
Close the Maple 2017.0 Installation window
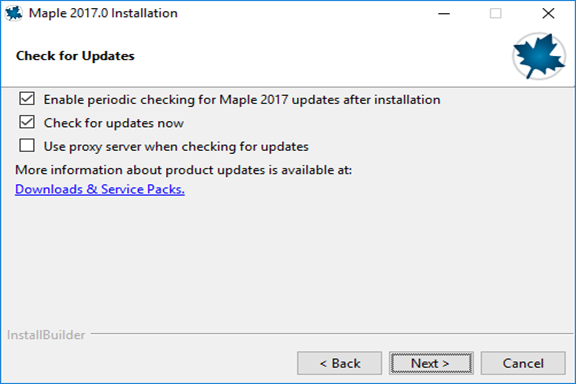tap(548, 14)
